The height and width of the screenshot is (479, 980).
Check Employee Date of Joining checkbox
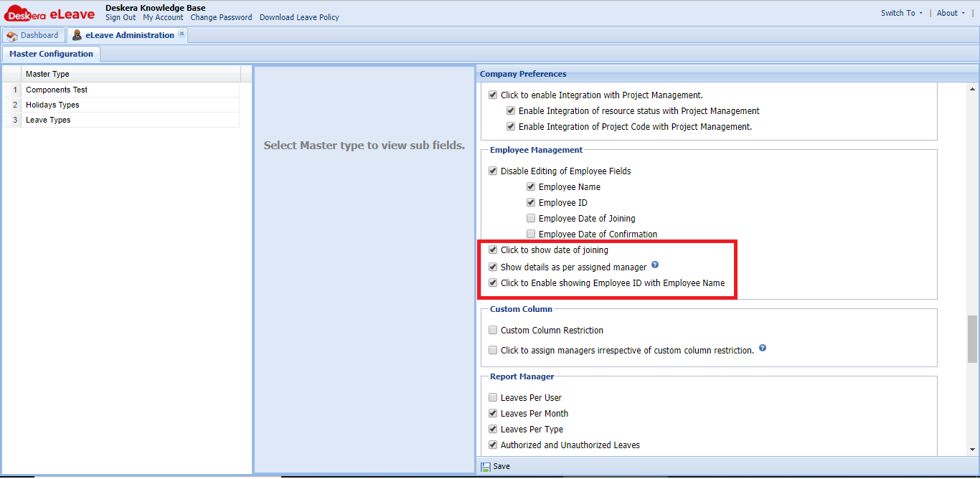tap(531, 218)
